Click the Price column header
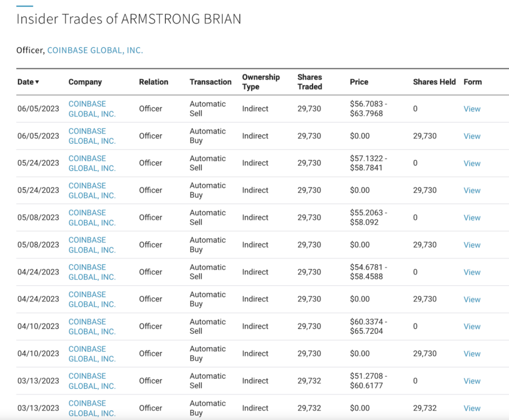This screenshot has height=420, width=509. pos(359,82)
